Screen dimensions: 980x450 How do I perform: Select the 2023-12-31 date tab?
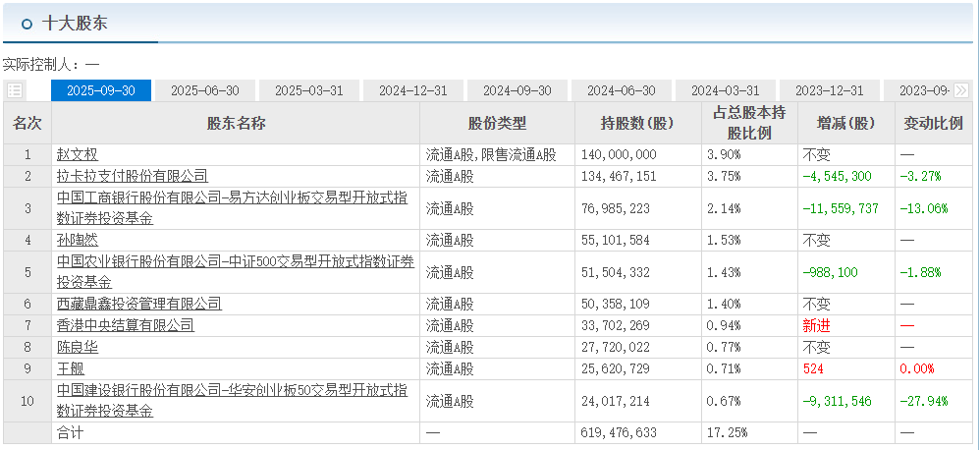[830, 90]
